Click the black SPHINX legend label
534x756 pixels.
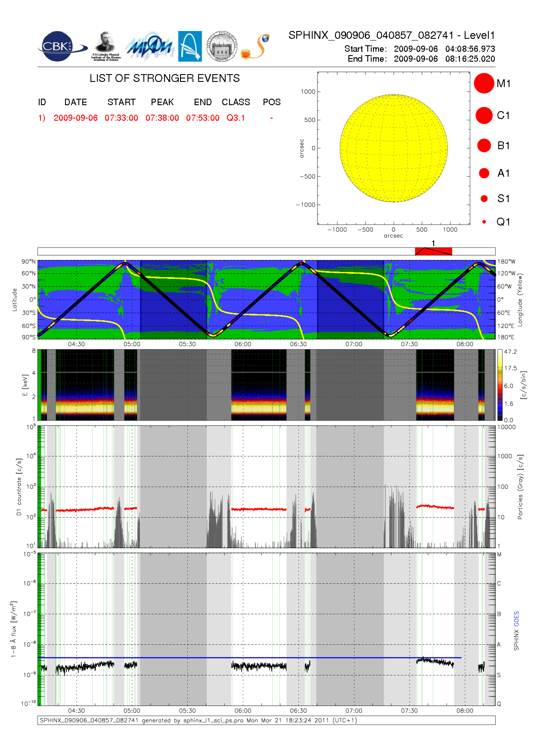(x=516, y=640)
